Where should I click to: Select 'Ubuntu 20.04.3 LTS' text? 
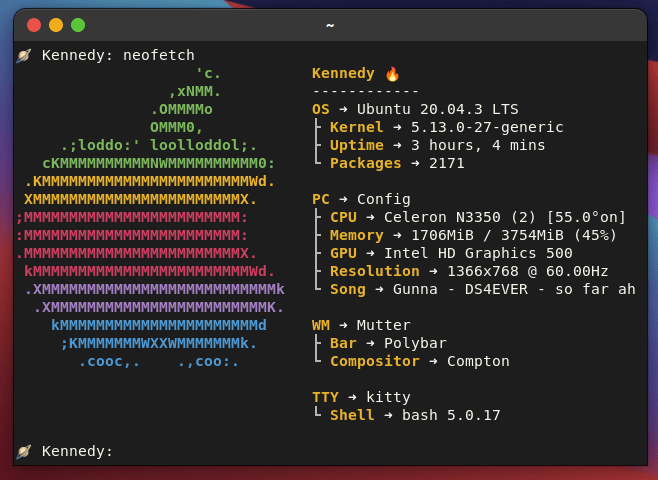[437, 110]
